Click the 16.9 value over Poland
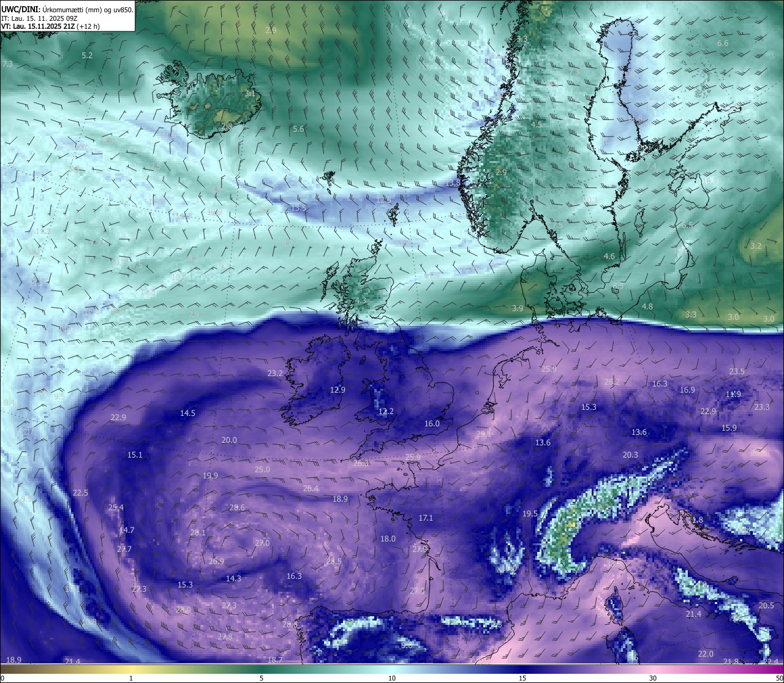The image size is (784, 683). 687,390
